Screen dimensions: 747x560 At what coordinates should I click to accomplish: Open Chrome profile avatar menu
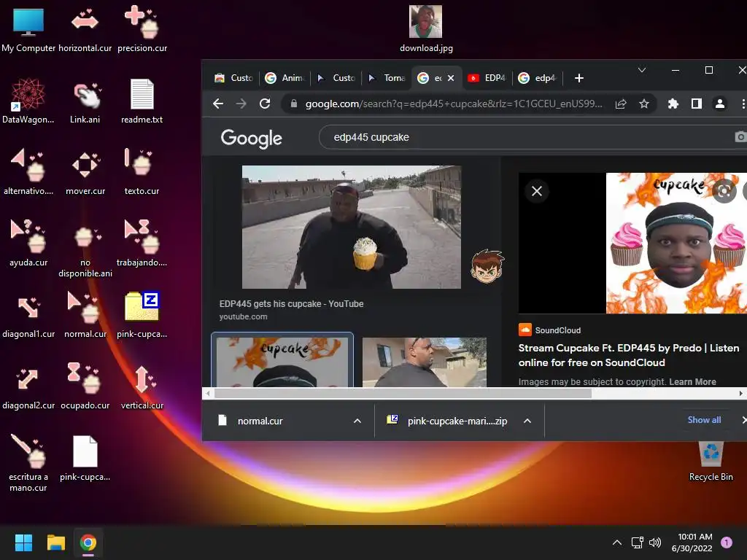click(x=720, y=104)
